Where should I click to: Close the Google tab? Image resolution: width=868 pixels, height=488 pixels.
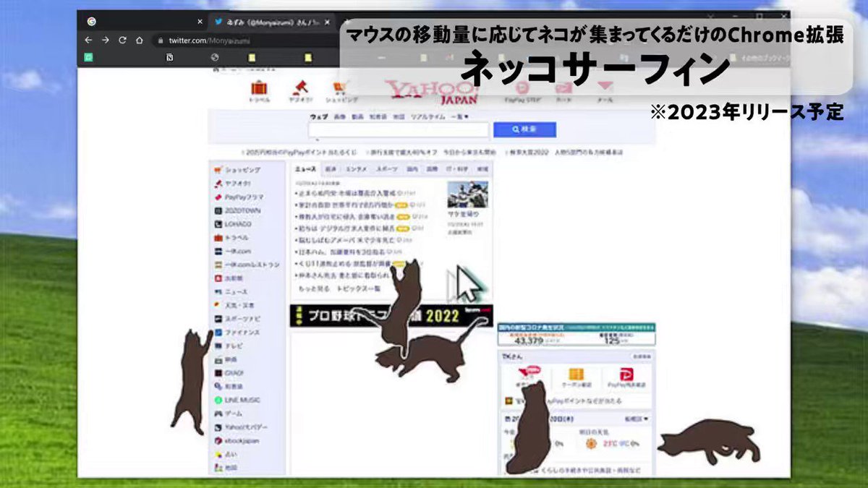click(200, 22)
